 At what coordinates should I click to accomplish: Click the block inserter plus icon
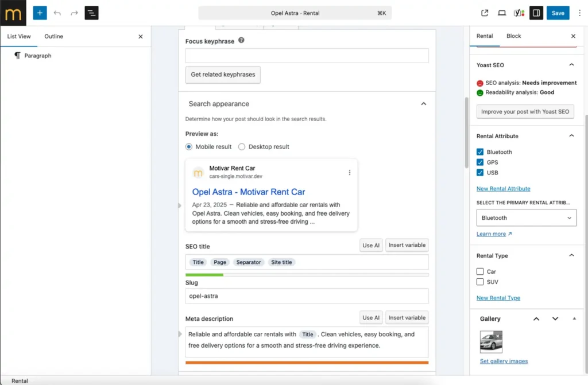point(40,13)
